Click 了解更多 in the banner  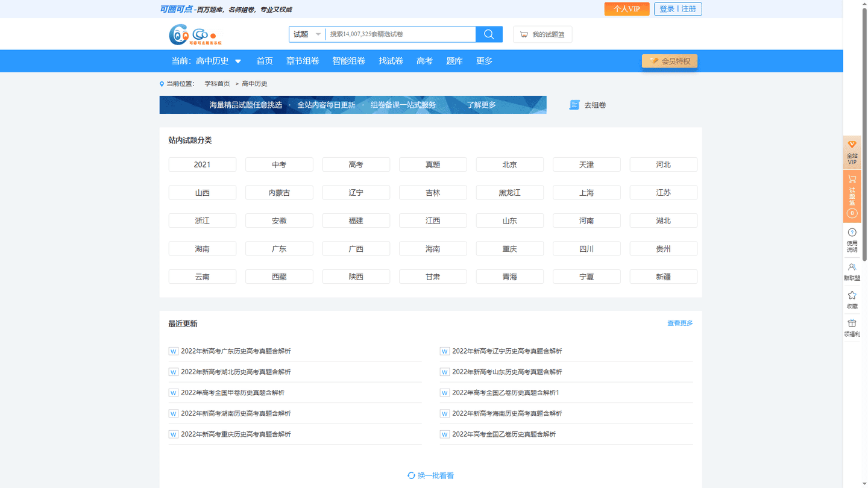(481, 105)
